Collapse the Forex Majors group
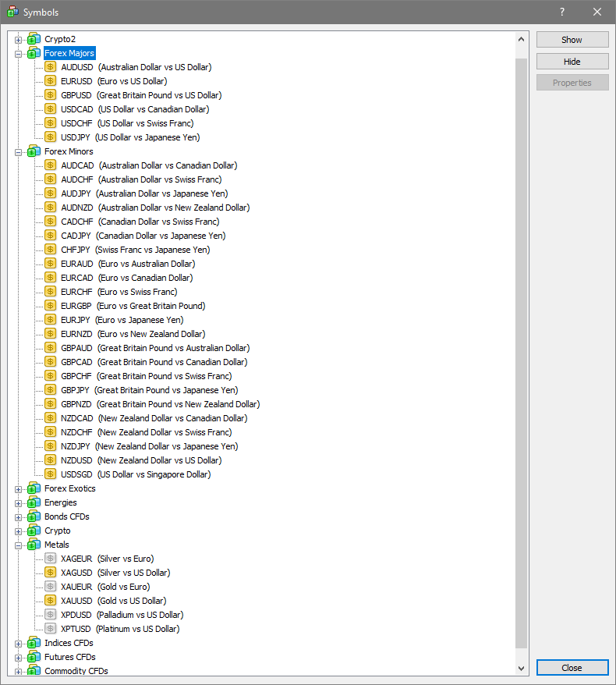Viewport: 616px width, 685px height. (19, 54)
